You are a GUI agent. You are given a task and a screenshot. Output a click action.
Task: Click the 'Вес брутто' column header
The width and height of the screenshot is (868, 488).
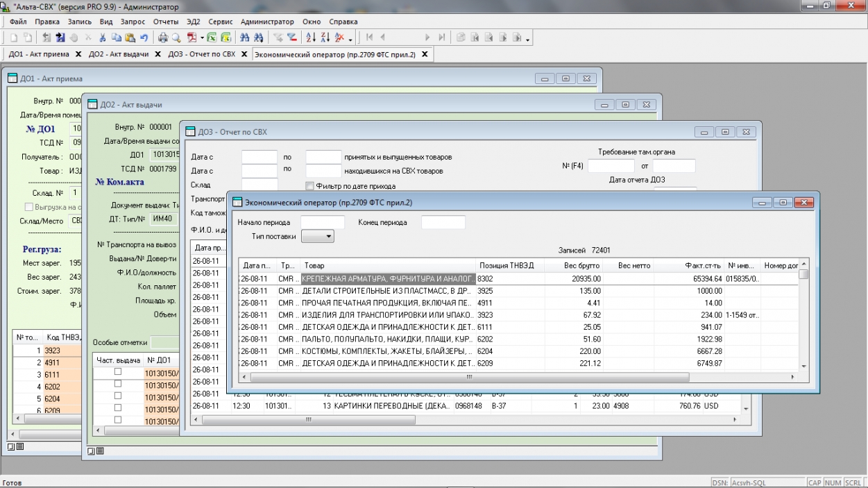click(581, 266)
